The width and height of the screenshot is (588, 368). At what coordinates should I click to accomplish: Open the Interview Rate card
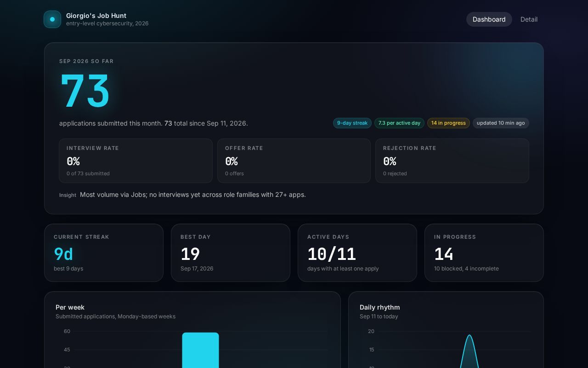(x=136, y=161)
